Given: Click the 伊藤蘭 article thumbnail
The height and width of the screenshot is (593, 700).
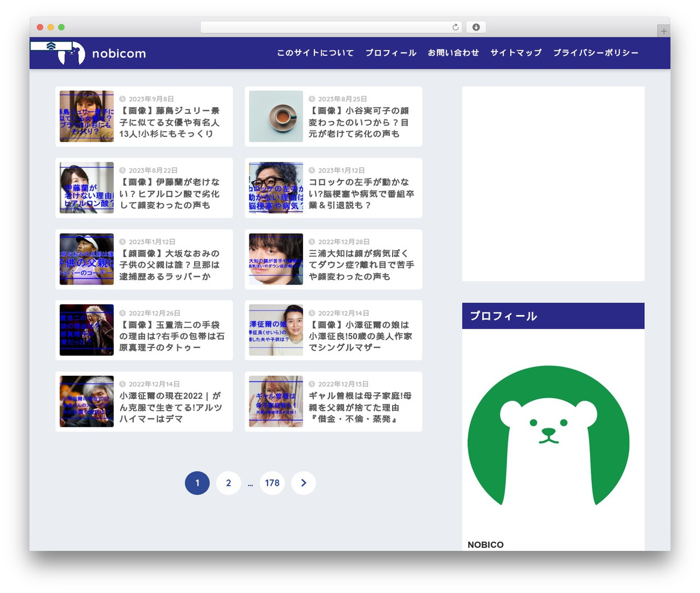Looking at the screenshot, I should click(86, 188).
